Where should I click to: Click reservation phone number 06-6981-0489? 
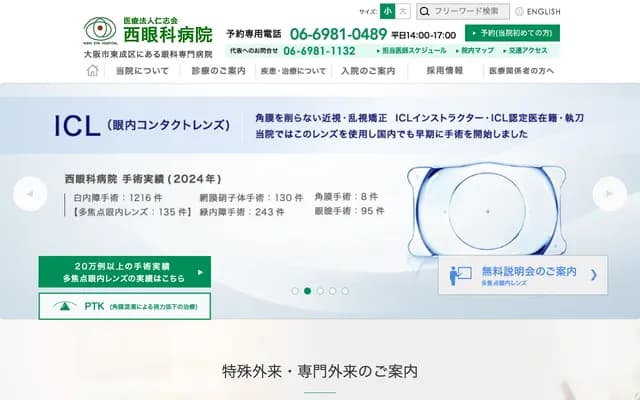click(338, 34)
